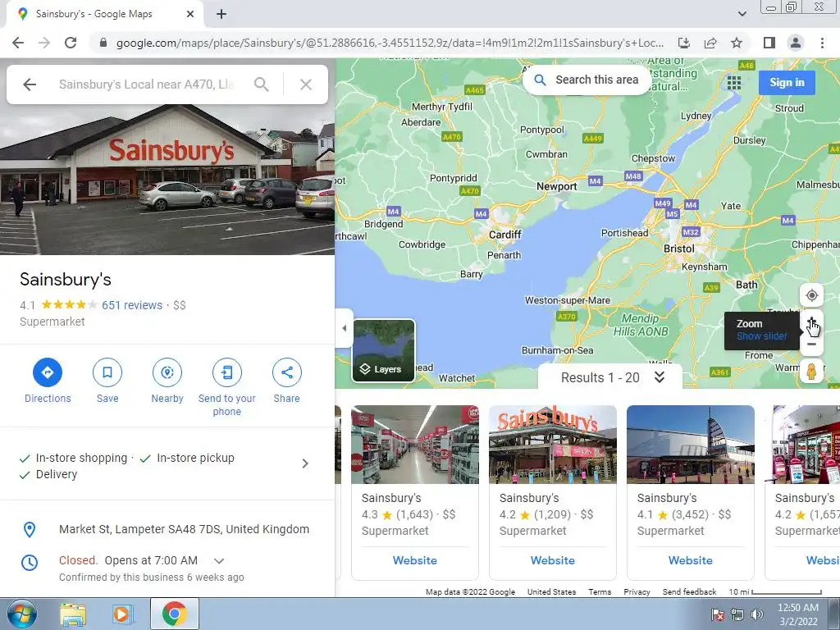Zoom out on the map
The width and height of the screenshot is (840, 630).
(811, 344)
